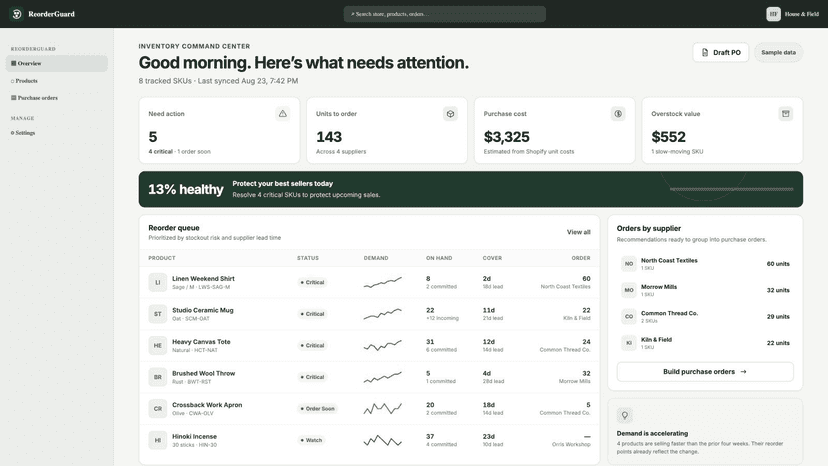Click the Crossback Work Apron product name
Viewport: 828px width, 466px height.
click(x=207, y=405)
